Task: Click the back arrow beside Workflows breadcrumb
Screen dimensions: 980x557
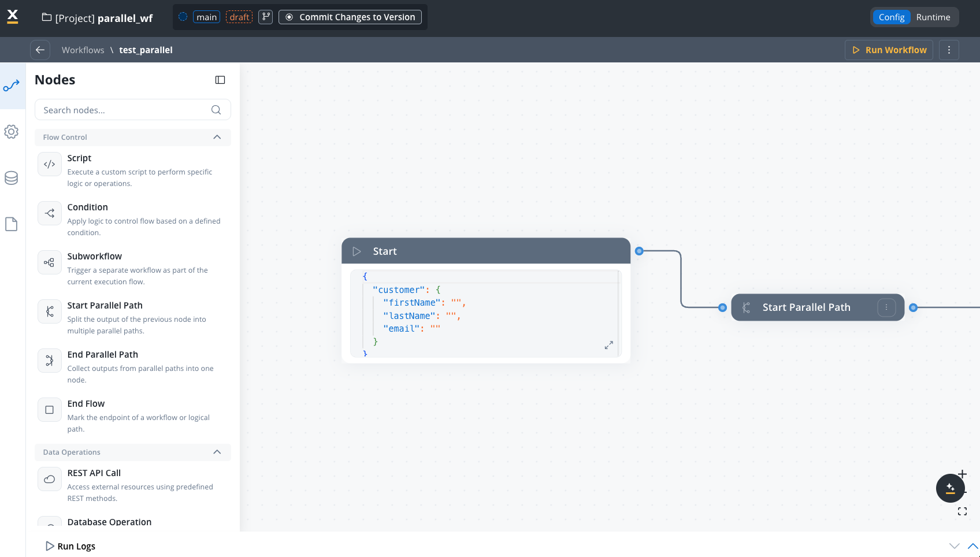Action: click(x=40, y=50)
